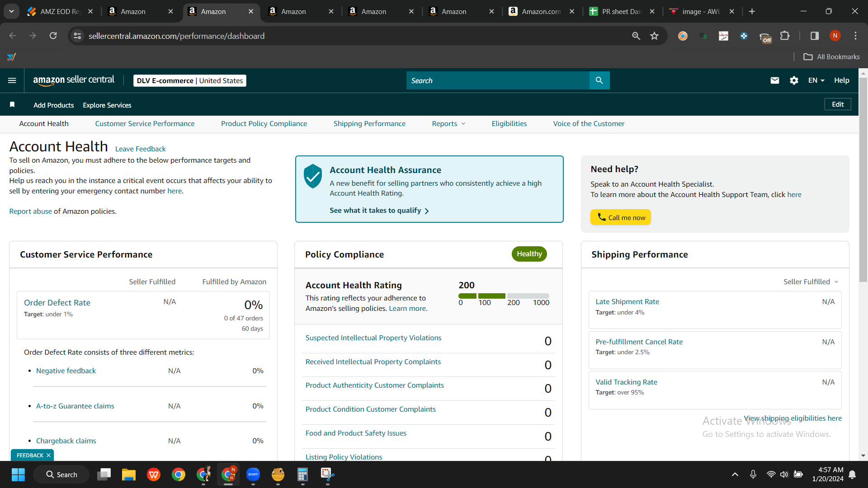The image size is (868, 488).
Task: Switch to the PR sheet Dan browser tab
Action: tap(622, 11)
